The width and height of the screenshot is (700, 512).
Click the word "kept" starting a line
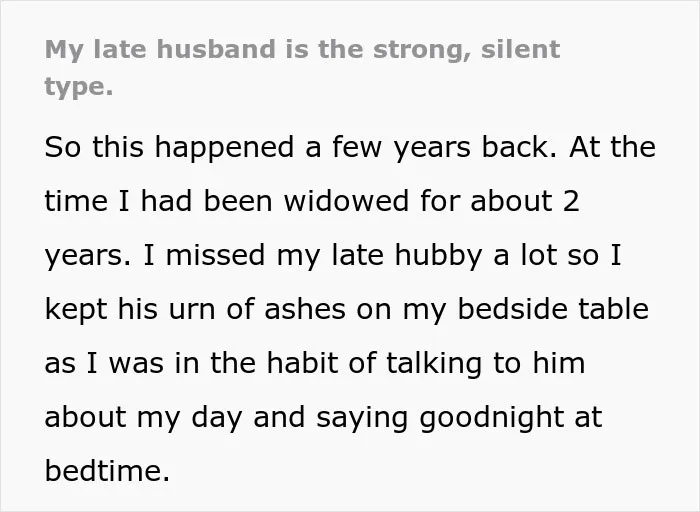coord(76,310)
